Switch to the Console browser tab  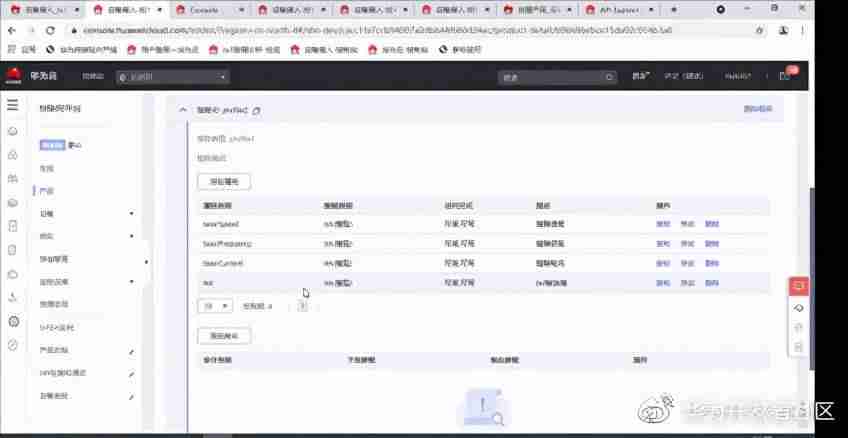tap(210, 10)
